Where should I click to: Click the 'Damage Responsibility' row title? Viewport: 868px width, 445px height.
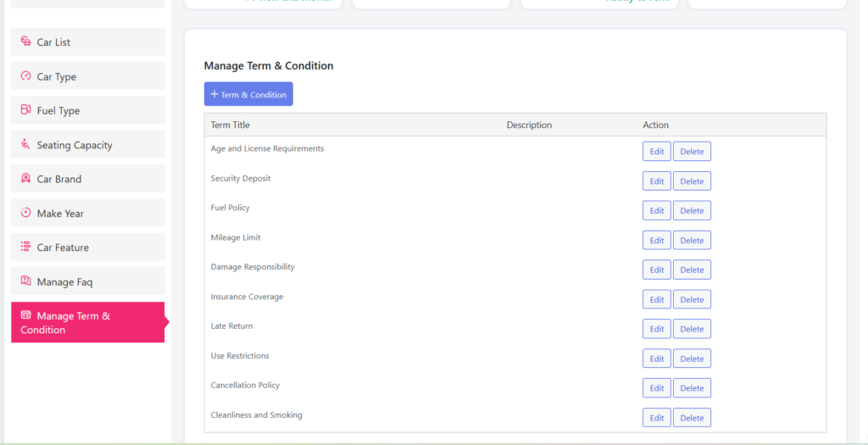tap(253, 267)
